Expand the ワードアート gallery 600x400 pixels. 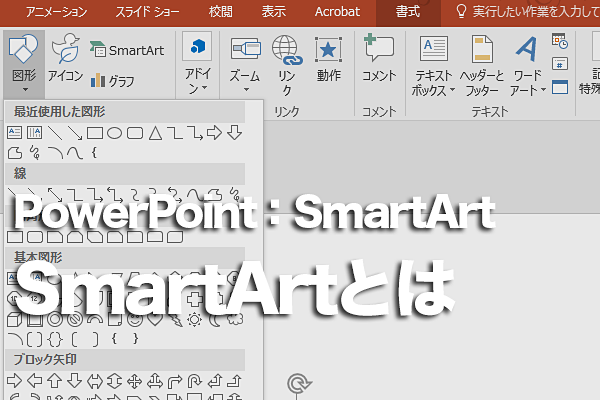pyautogui.click(x=527, y=66)
